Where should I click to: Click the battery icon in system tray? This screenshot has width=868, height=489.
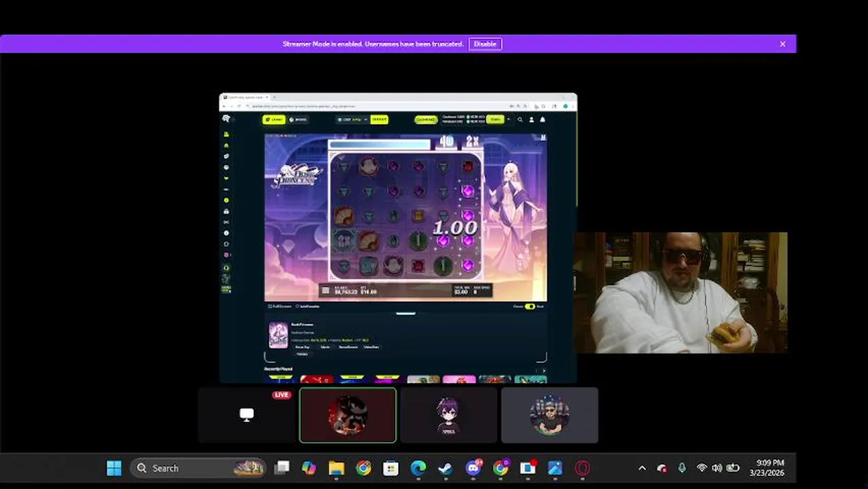(x=733, y=468)
